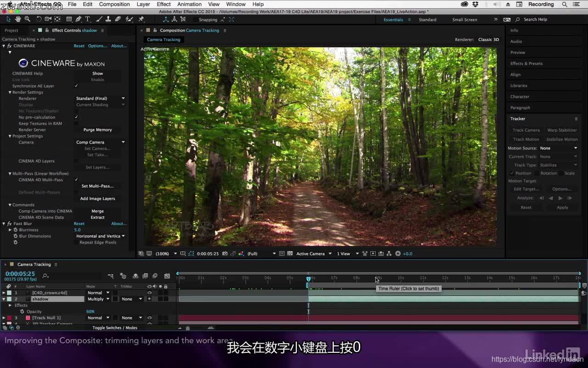Select the Brush tool
The width and height of the screenshot is (588, 368).
[x=99, y=19]
